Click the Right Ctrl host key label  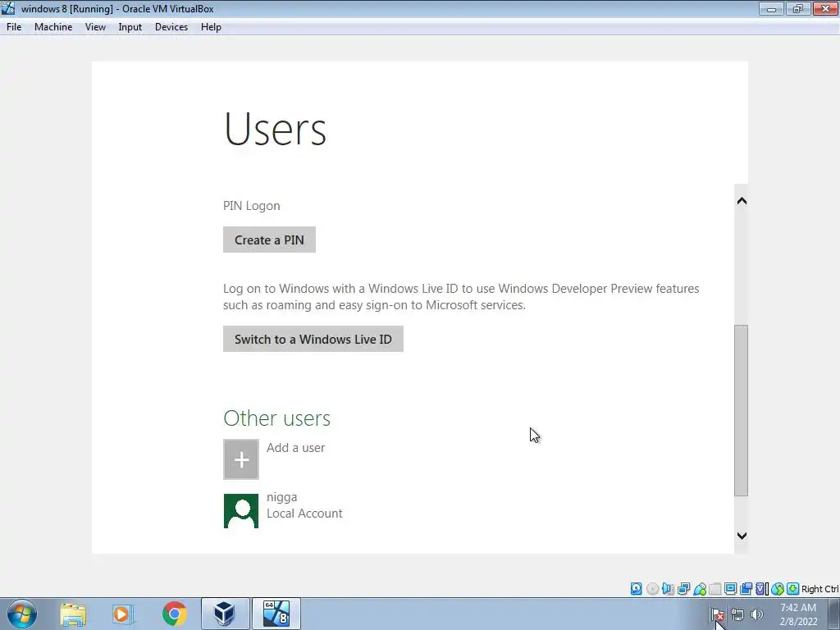[819, 589]
